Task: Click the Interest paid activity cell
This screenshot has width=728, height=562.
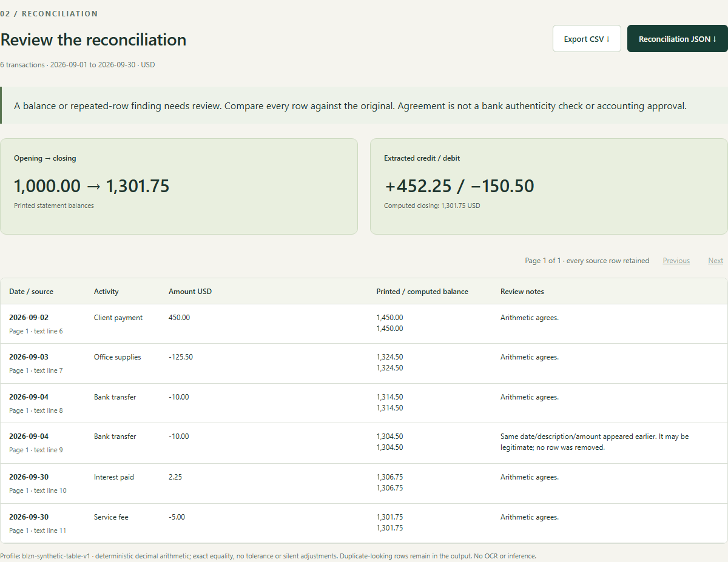Action: coord(114,477)
